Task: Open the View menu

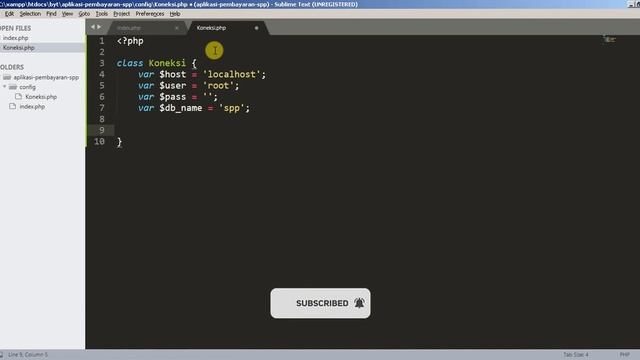Action: tap(67, 13)
